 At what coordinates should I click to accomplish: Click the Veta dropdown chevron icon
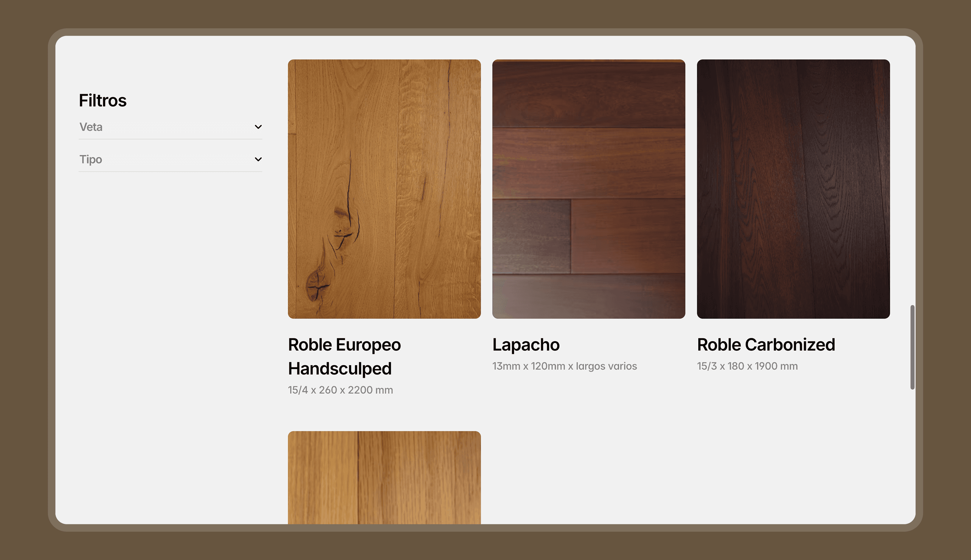click(x=258, y=127)
